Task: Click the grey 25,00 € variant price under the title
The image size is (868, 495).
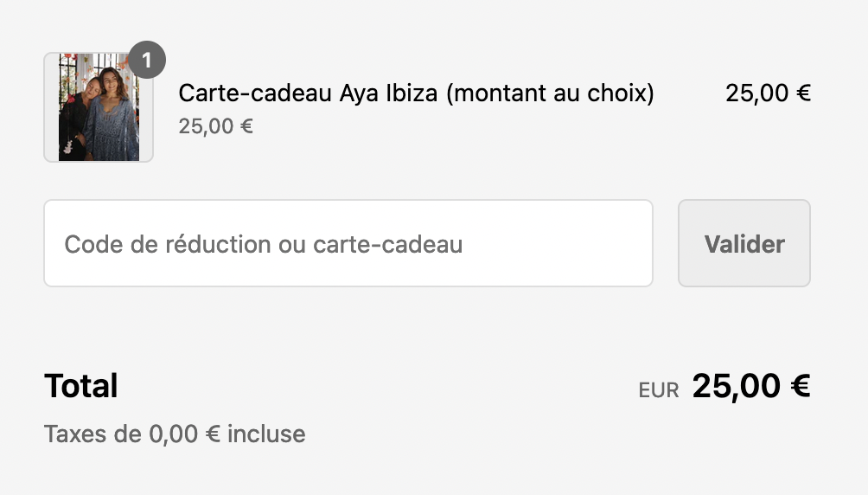Action: pos(215,126)
